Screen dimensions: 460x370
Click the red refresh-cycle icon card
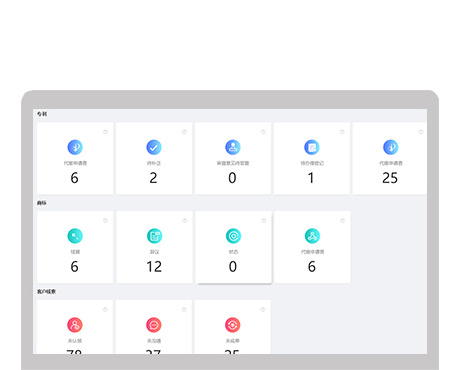233,325
